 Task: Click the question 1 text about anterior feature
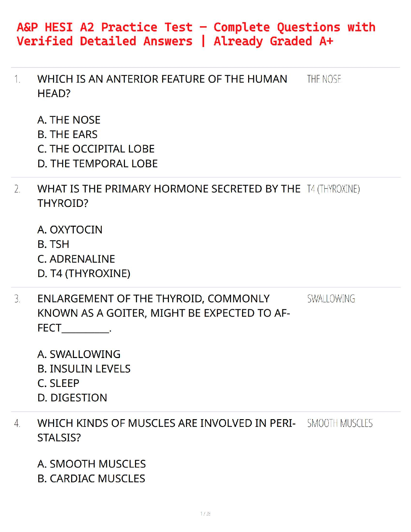[x=162, y=86]
